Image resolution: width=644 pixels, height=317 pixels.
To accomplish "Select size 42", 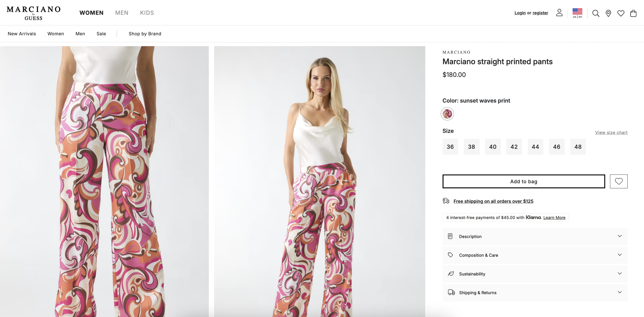I will tap(514, 147).
